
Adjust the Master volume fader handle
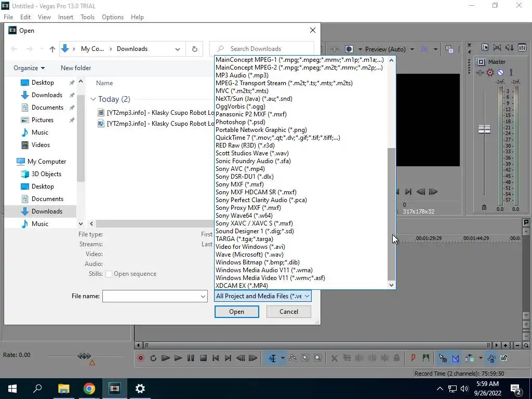coord(484,129)
